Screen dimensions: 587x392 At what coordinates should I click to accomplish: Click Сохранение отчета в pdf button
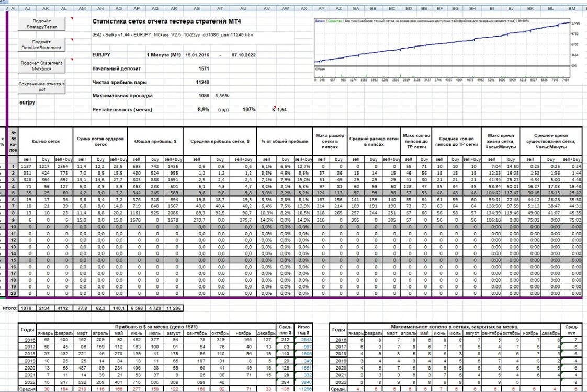(x=41, y=86)
